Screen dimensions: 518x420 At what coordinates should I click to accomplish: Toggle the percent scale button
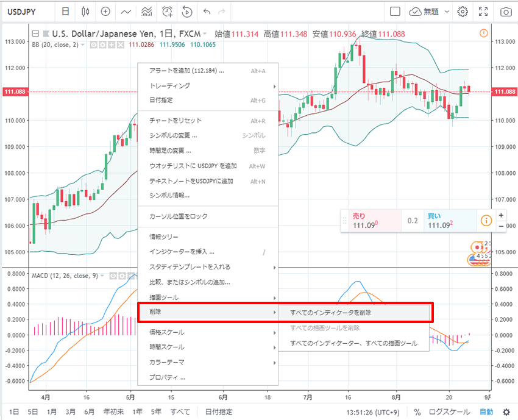pyautogui.click(x=417, y=412)
